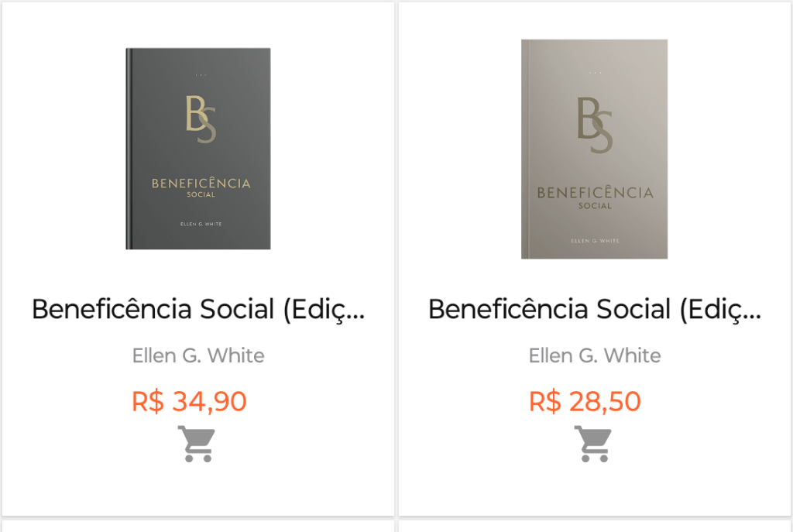Click the three dots atop the dark cover

[x=201, y=75]
